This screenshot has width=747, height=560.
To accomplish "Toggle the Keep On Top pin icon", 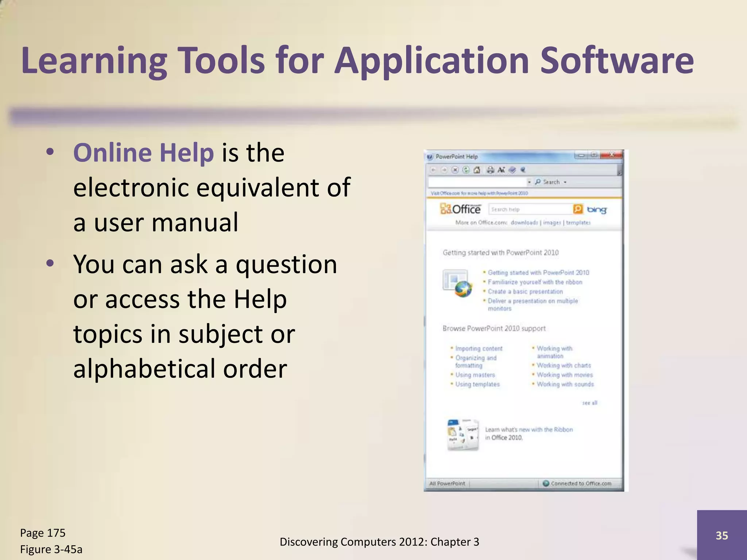I will 523,170.
